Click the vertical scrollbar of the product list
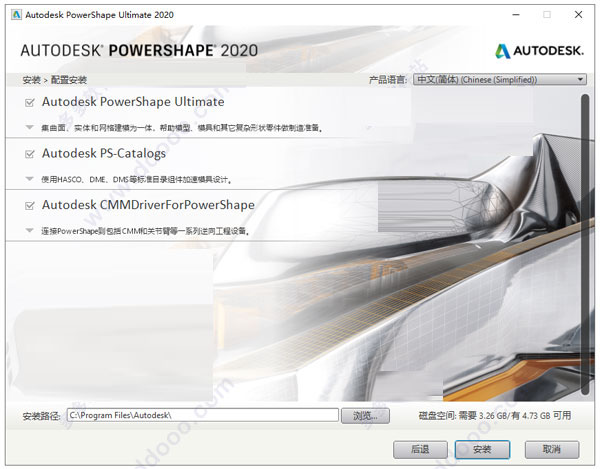 [585, 245]
